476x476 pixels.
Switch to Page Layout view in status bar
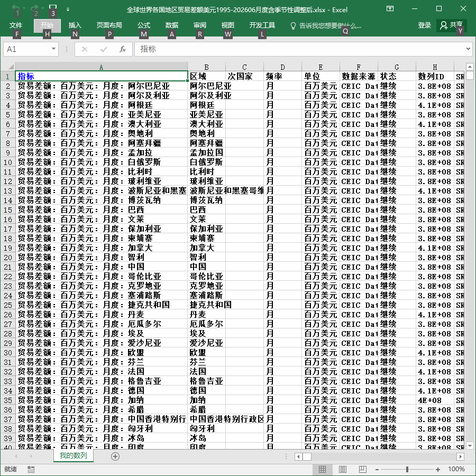[342, 469]
